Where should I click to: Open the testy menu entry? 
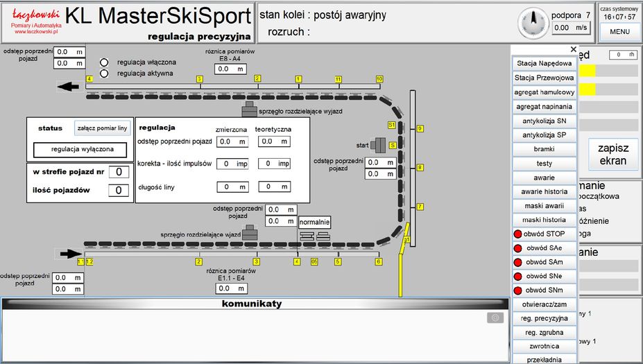[x=545, y=164]
